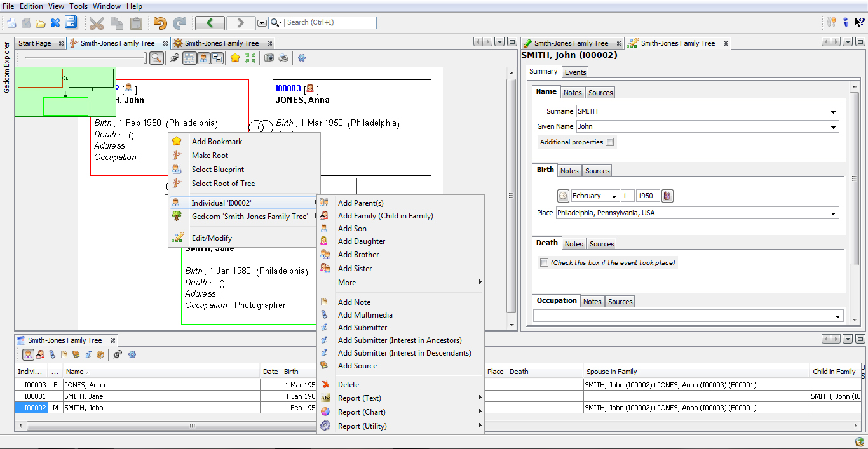Toggle the individual display button in the tree toolbar
Viewport: 868px width, 449px height.
point(203,58)
